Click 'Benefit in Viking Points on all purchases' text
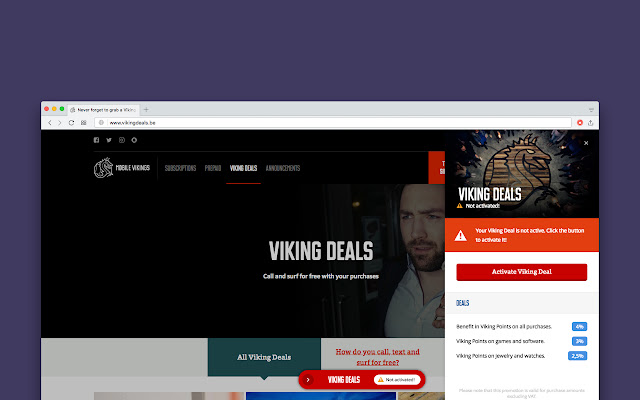The image size is (640, 400). click(504, 327)
